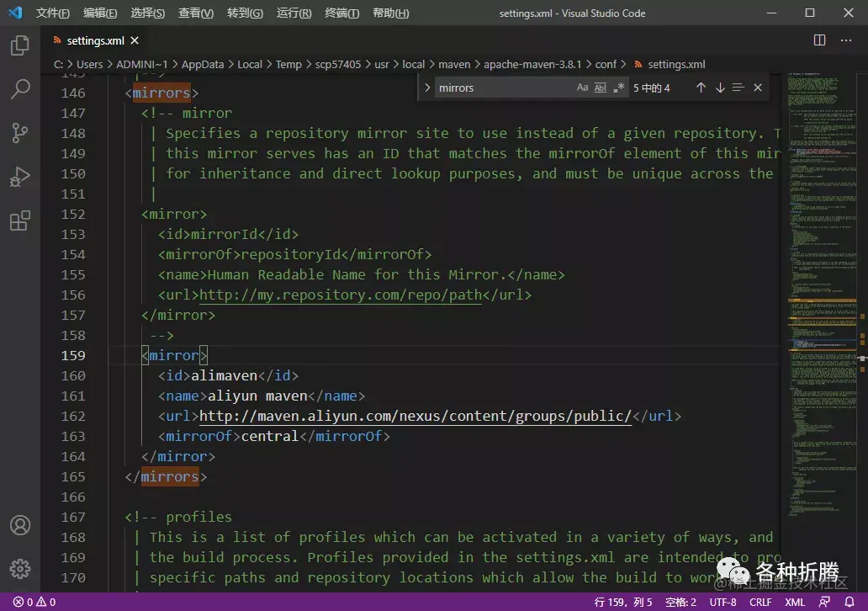Click the 'Users' breadcrumb segment
The width and height of the screenshot is (868, 611).
click(90, 64)
